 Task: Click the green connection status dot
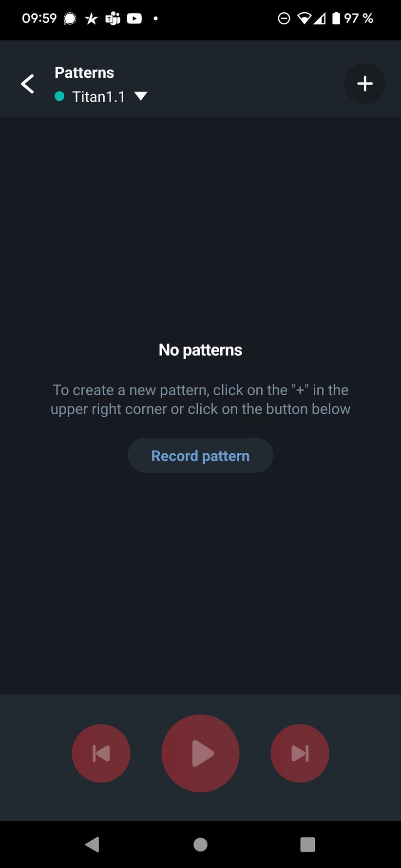tap(59, 96)
